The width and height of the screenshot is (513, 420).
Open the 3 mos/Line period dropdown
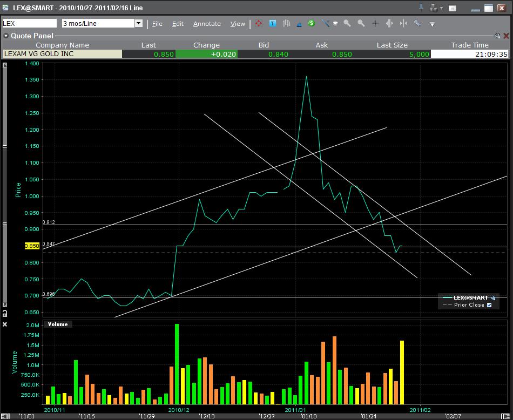coord(139,23)
